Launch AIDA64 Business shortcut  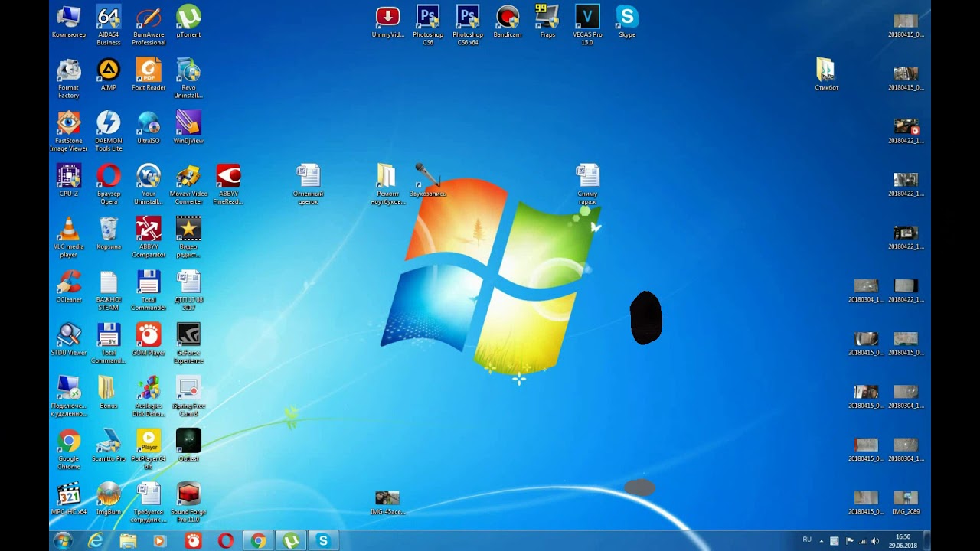click(x=109, y=25)
